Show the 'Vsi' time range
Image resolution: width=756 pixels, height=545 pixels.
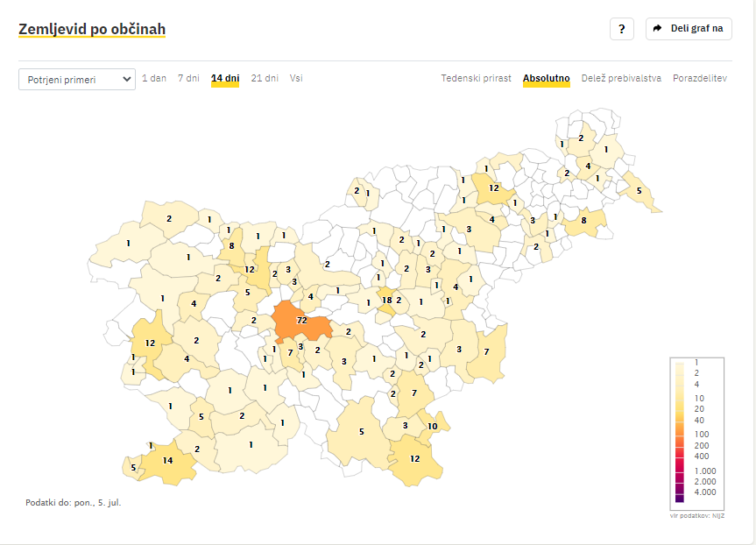tap(296, 78)
